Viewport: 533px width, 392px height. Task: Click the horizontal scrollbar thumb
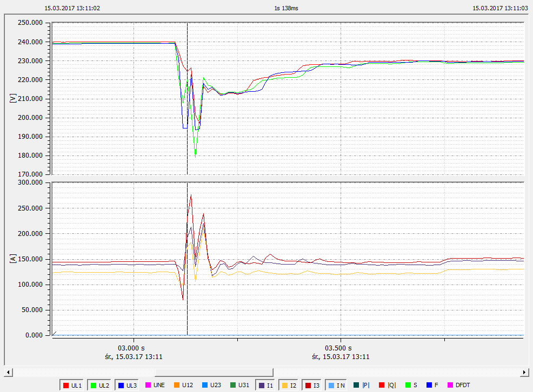click(214, 373)
